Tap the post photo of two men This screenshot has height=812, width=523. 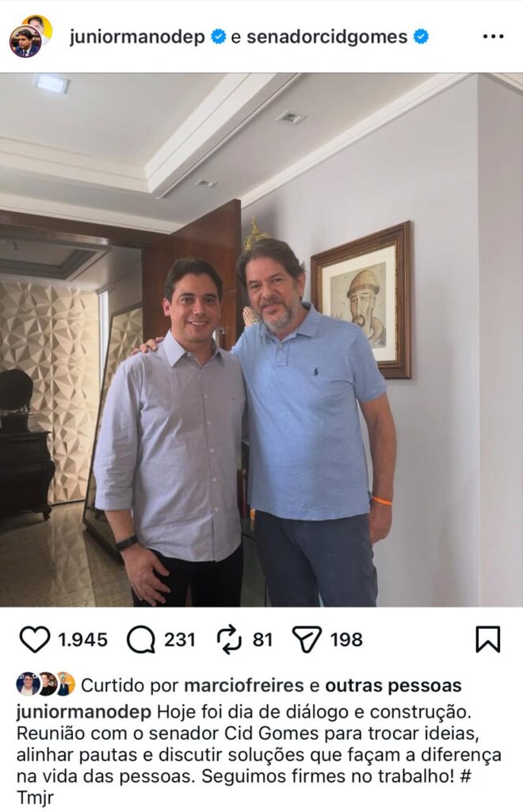click(x=261, y=341)
